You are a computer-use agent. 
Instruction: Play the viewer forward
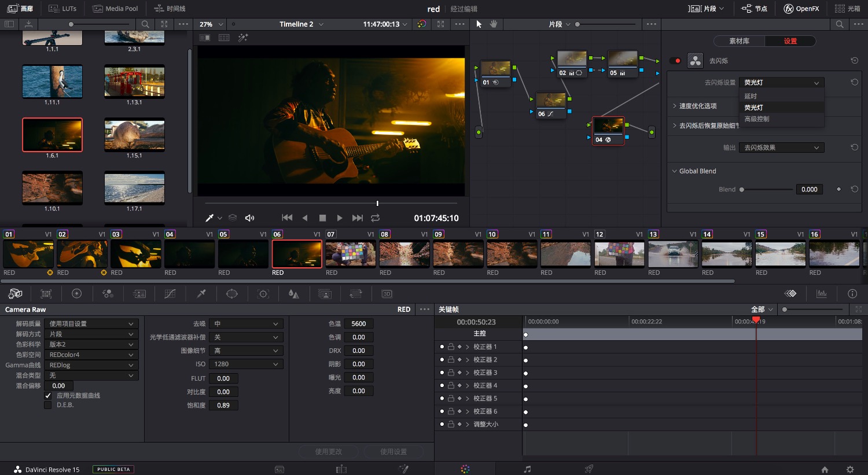(340, 218)
